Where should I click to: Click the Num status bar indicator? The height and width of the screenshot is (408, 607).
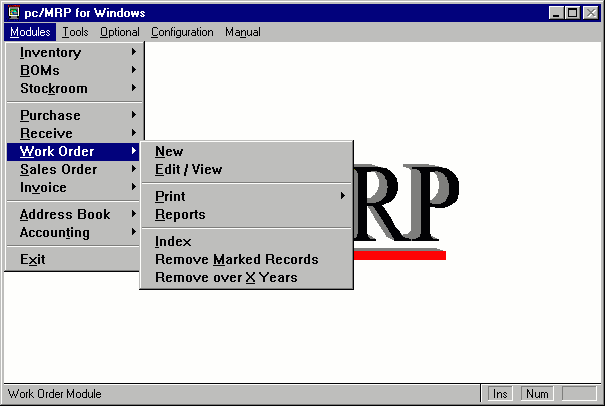(x=537, y=394)
